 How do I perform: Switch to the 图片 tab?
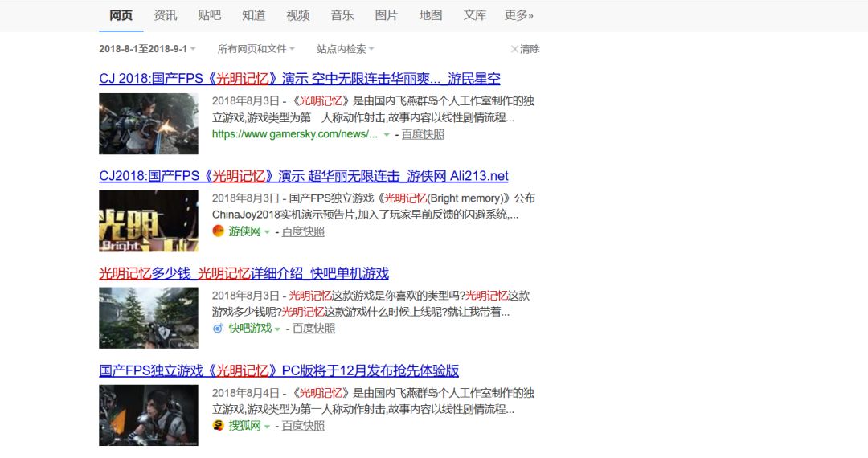click(387, 15)
